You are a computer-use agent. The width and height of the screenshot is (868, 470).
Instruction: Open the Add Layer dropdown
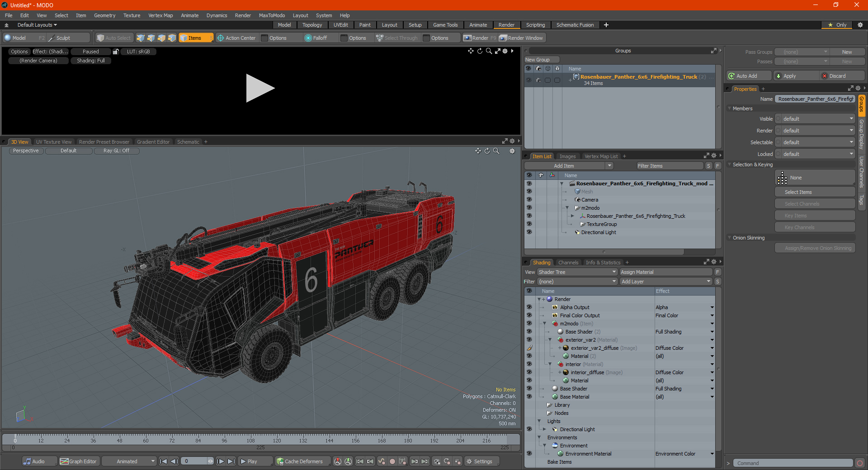click(666, 282)
